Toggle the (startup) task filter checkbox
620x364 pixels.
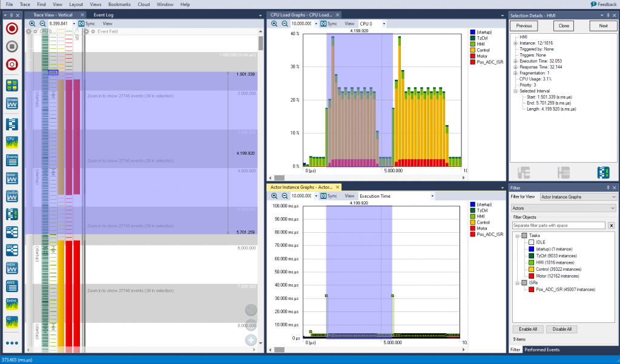pyautogui.click(x=531, y=249)
